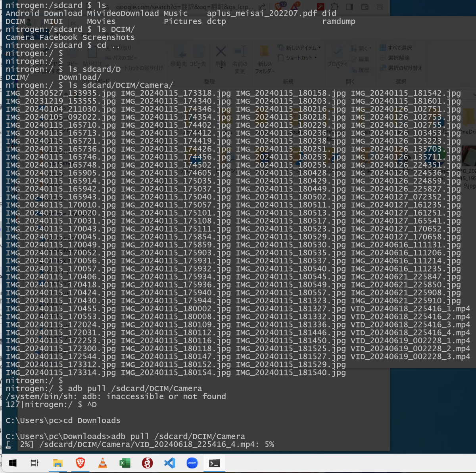This screenshot has width=476, height=473.
Task: Open VS Code from the taskbar
Action: pos(169,463)
